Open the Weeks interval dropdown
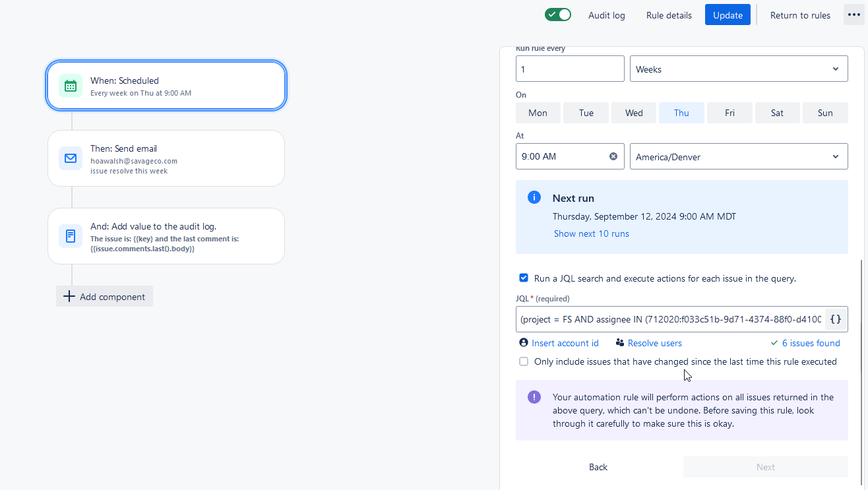868x490 pixels. (739, 69)
